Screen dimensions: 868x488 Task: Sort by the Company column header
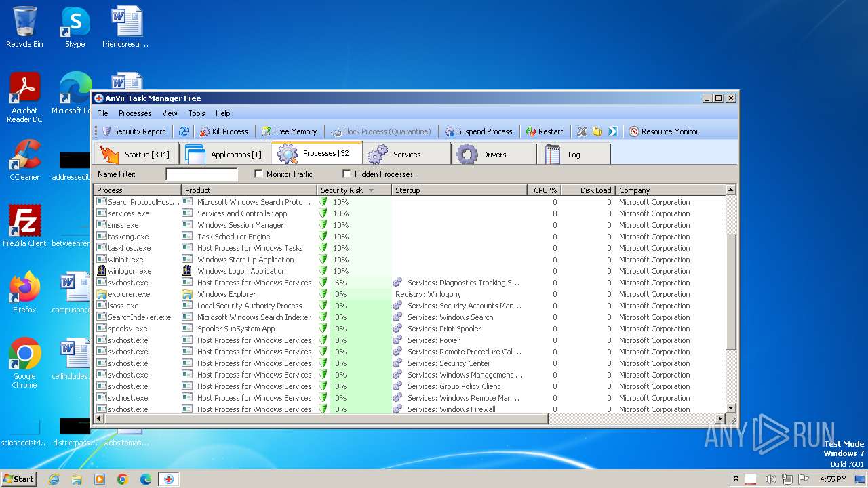tap(670, 190)
